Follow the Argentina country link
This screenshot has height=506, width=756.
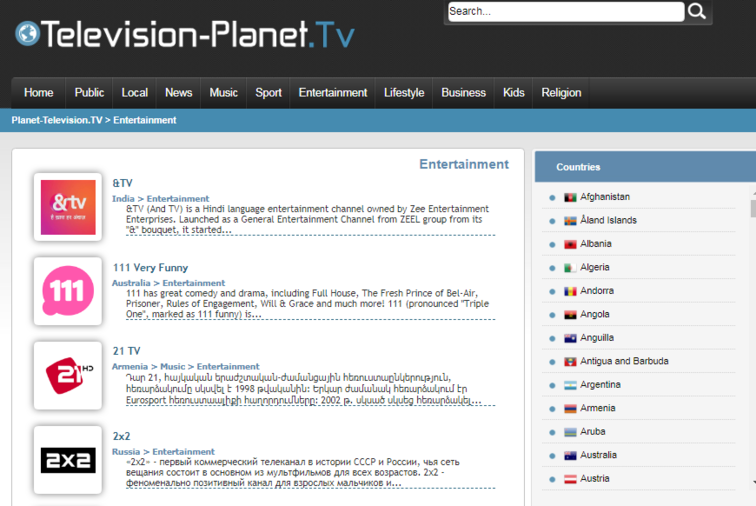[x=600, y=385]
